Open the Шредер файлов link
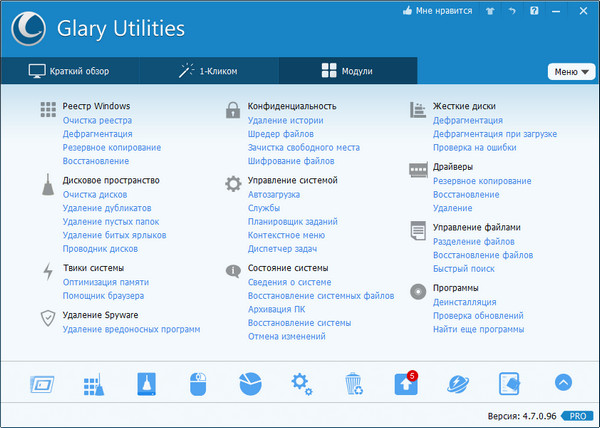The height and width of the screenshot is (428, 600). [281, 134]
